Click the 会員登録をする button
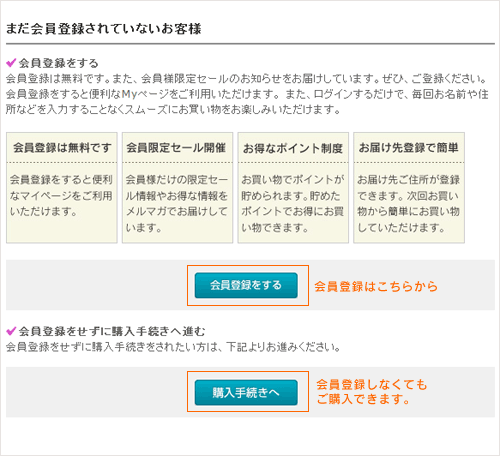The height and width of the screenshot is (456, 500). click(x=246, y=285)
